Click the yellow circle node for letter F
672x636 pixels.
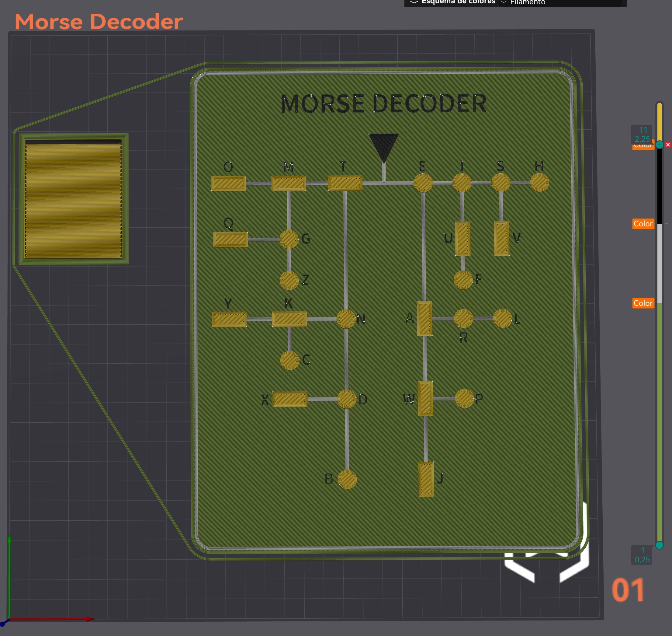click(463, 280)
